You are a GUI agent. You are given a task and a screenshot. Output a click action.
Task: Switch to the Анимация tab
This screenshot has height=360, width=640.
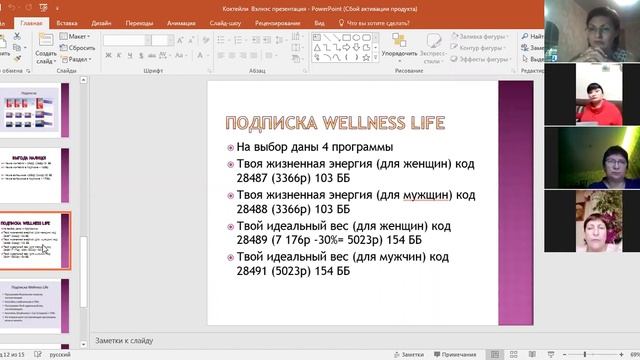pyautogui.click(x=181, y=23)
